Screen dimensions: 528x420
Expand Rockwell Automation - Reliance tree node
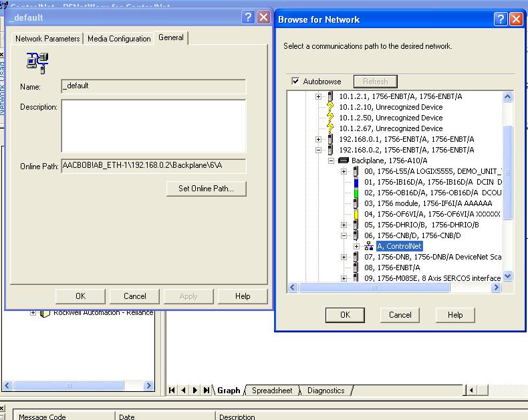tap(33, 313)
